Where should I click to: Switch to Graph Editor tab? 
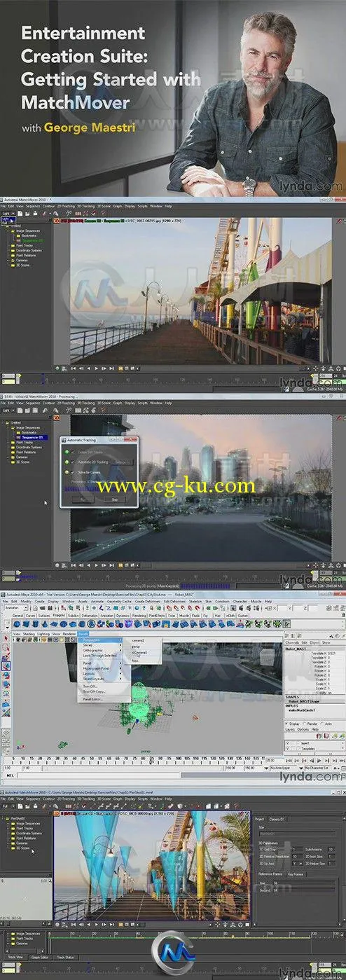pyautogui.click(x=39, y=957)
